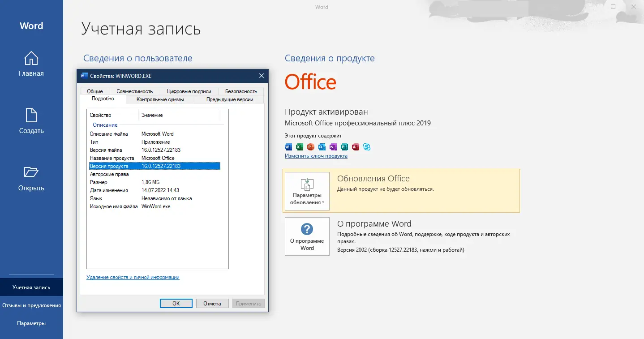This screenshot has width=644, height=339.
Task: Click the Excel icon in product contents
Action: [300, 146]
